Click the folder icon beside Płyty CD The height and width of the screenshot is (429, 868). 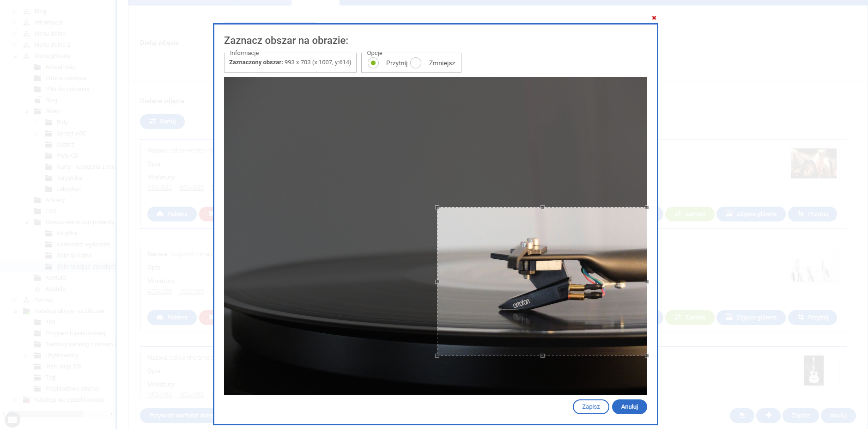pos(49,156)
